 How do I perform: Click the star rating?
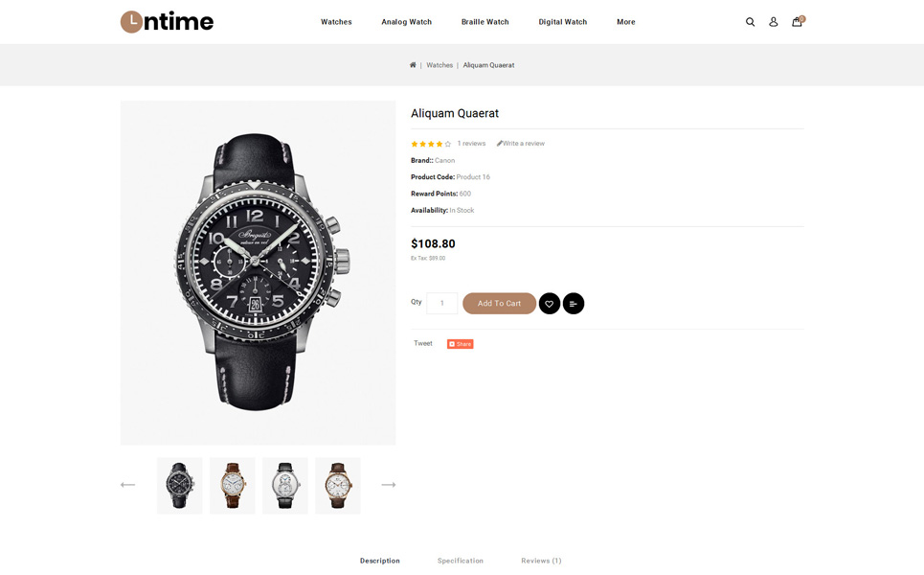click(x=431, y=144)
